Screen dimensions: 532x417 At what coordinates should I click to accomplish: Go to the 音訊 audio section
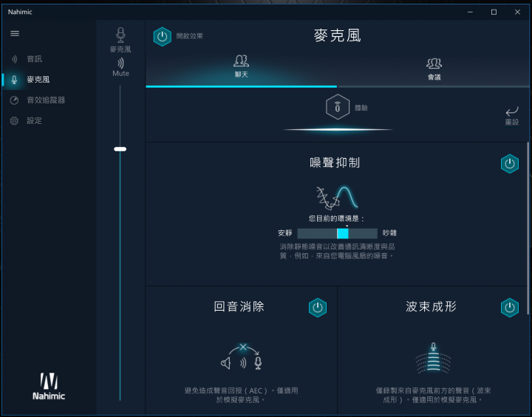34,59
